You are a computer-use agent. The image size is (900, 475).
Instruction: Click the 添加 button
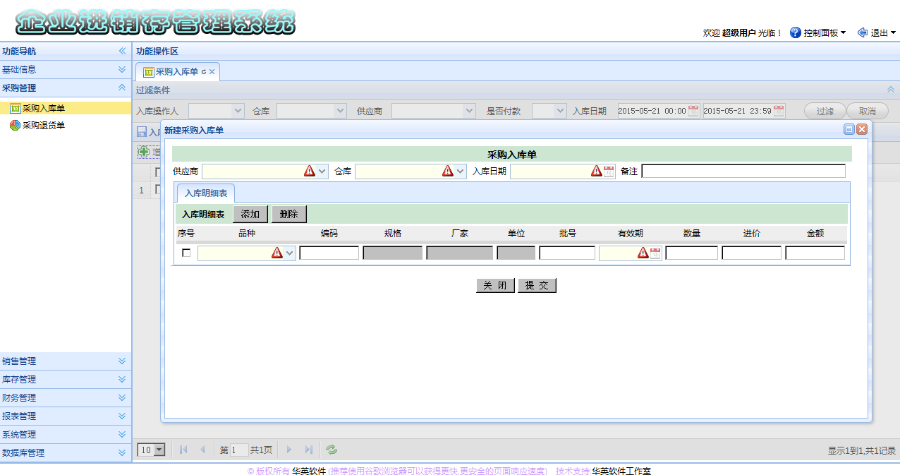(x=250, y=214)
